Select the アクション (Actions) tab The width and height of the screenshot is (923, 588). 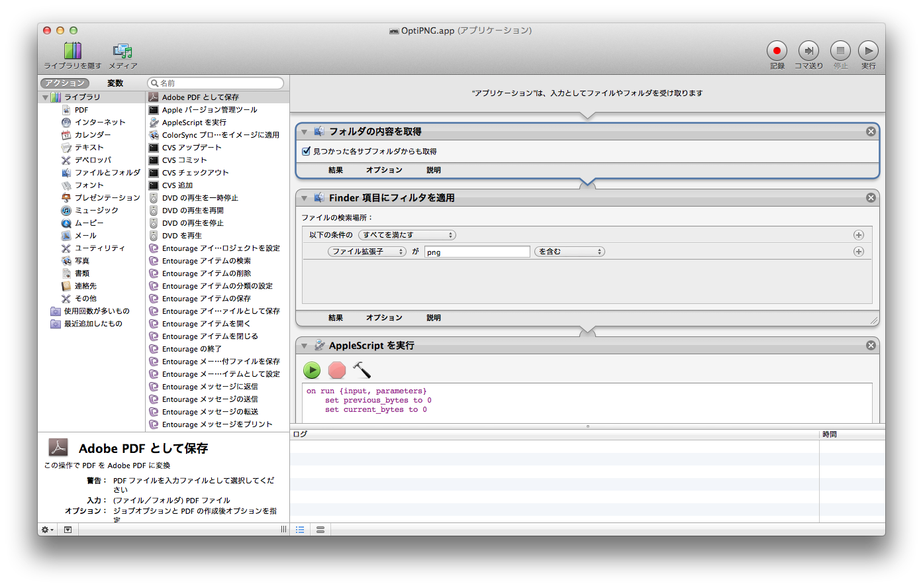(x=64, y=83)
